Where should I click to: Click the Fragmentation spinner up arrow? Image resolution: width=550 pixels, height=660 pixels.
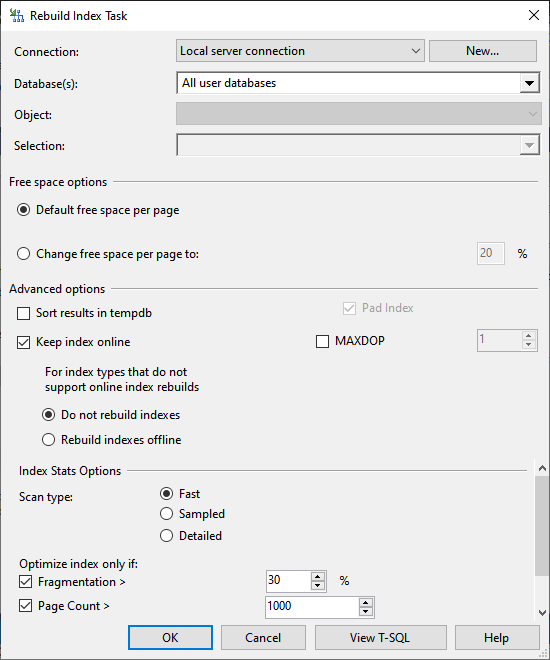coord(318,577)
